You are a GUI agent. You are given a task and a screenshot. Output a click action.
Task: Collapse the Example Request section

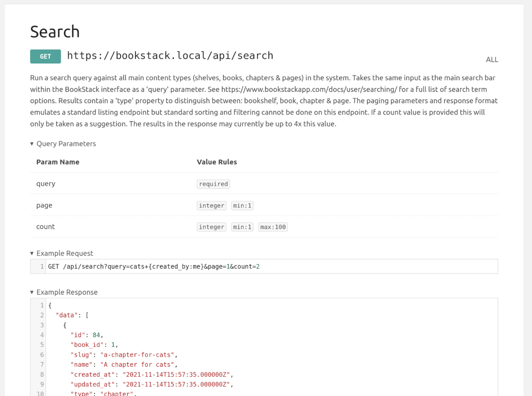[x=62, y=253]
